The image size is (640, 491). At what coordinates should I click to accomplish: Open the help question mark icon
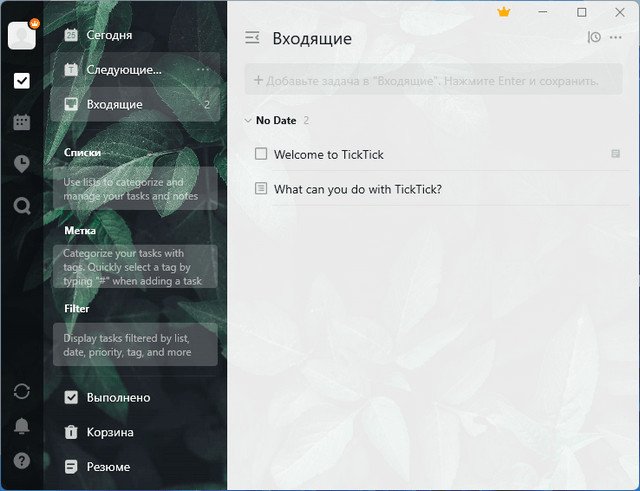pos(22,461)
